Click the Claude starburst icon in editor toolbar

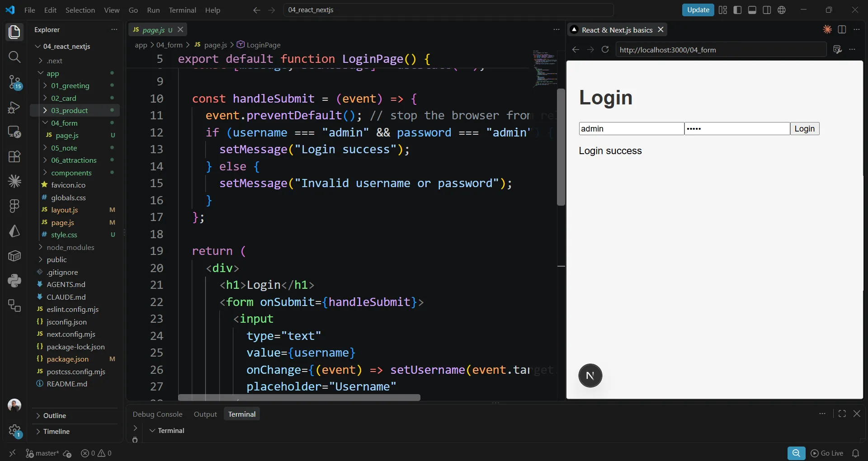coord(827,29)
